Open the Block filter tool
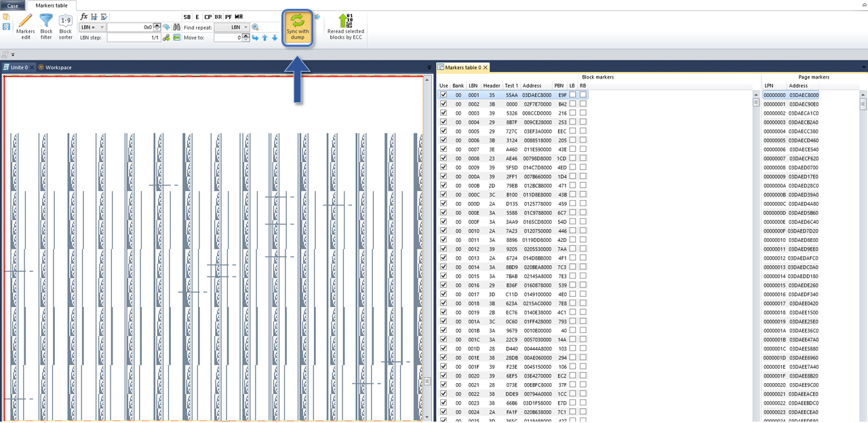868x423 pixels. click(46, 26)
